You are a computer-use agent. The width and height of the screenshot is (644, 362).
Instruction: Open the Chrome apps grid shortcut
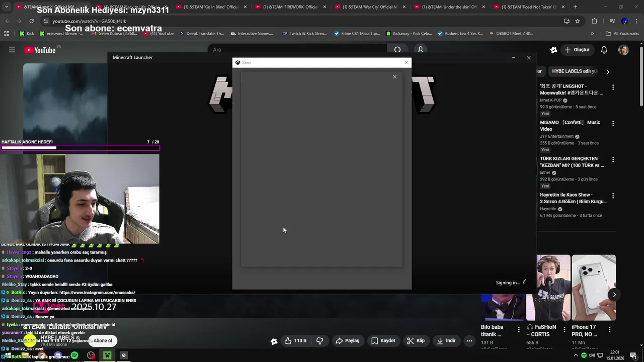pos(7,33)
